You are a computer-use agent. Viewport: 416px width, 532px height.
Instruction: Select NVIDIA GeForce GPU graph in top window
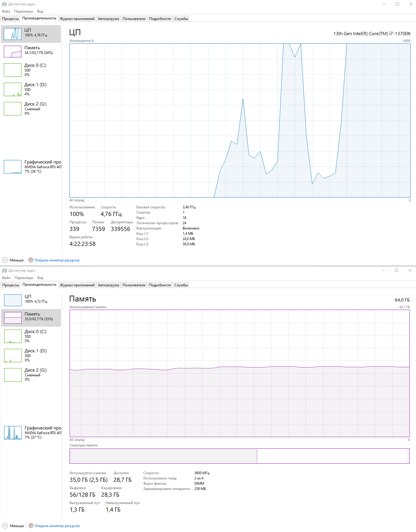[12, 167]
